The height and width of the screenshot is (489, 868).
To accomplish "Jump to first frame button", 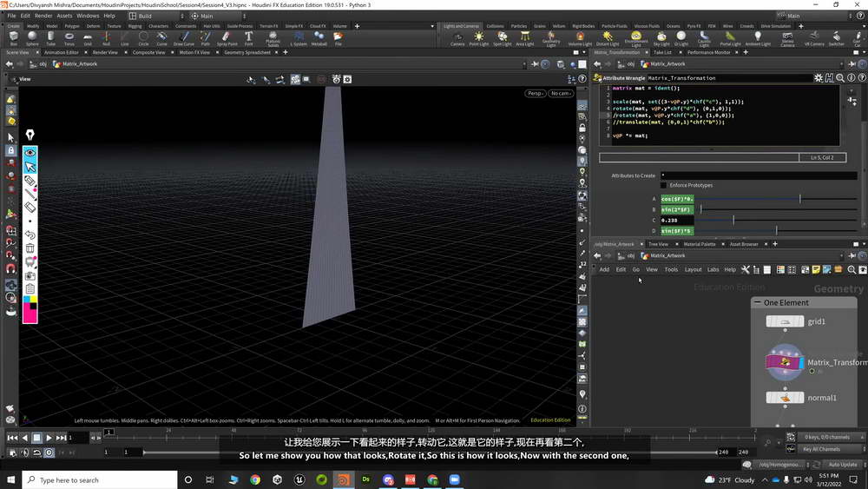I will point(12,438).
